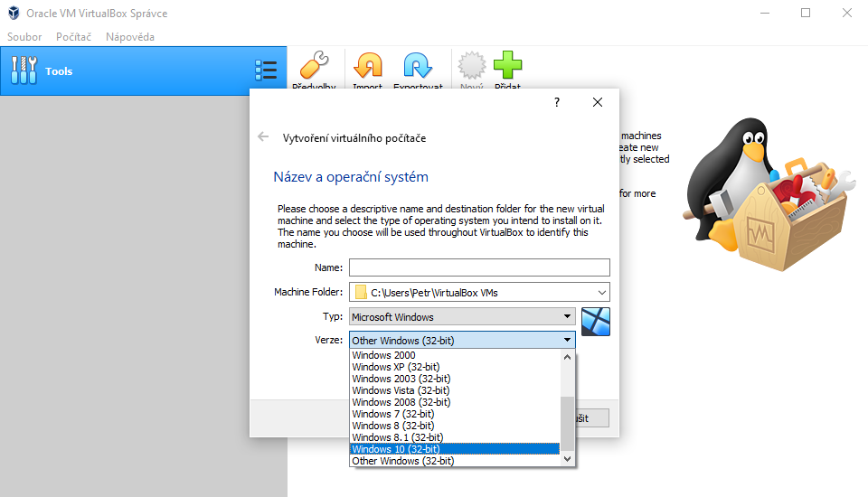The height and width of the screenshot is (497, 868).
Task: Select Windows 10 (32-bit) from list
Action: click(x=394, y=449)
